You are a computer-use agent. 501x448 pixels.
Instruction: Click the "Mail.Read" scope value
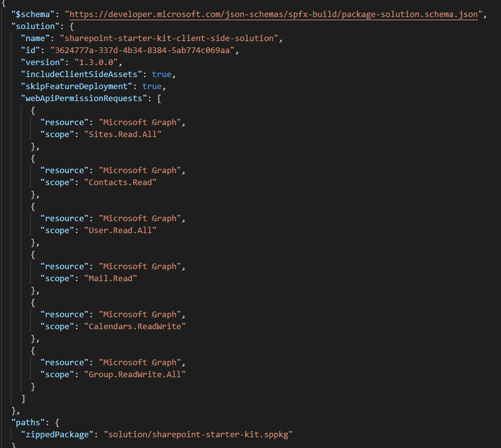point(111,278)
